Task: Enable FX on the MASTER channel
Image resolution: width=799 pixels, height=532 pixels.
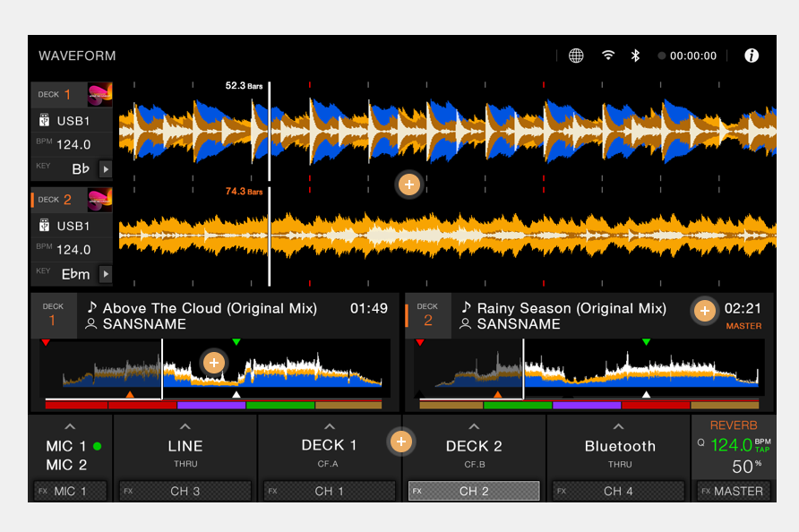Action: 734,491
